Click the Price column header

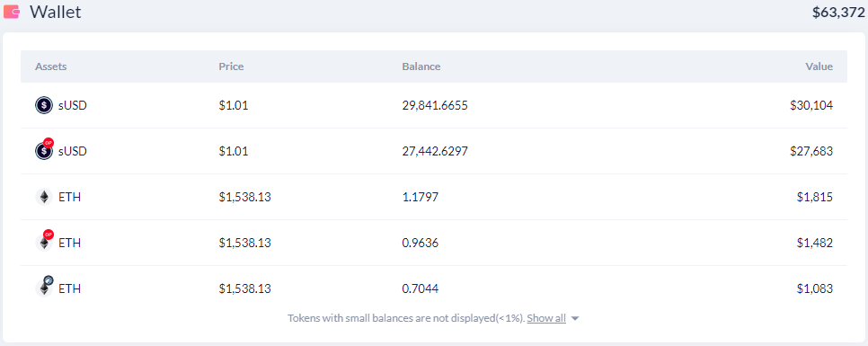pos(231,67)
